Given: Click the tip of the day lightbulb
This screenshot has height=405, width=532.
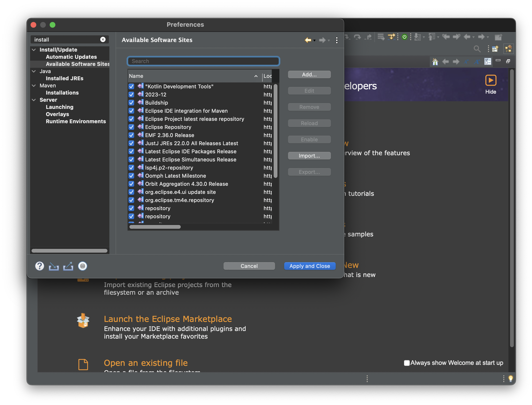Looking at the screenshot, I should tap(510, 378).
